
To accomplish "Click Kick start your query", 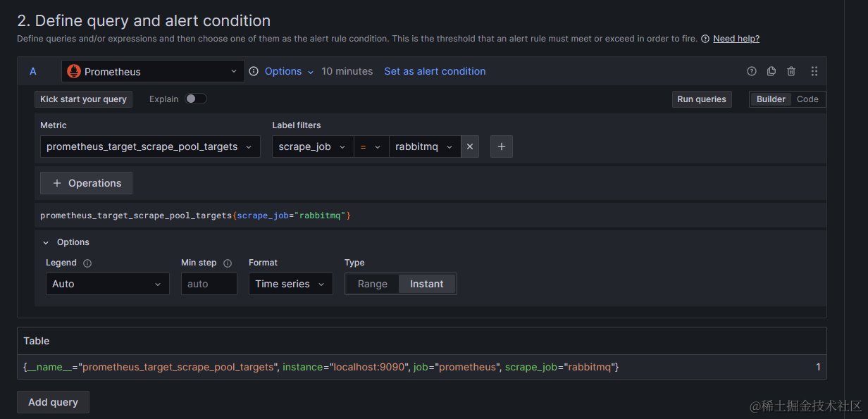I will pos(83,99).
